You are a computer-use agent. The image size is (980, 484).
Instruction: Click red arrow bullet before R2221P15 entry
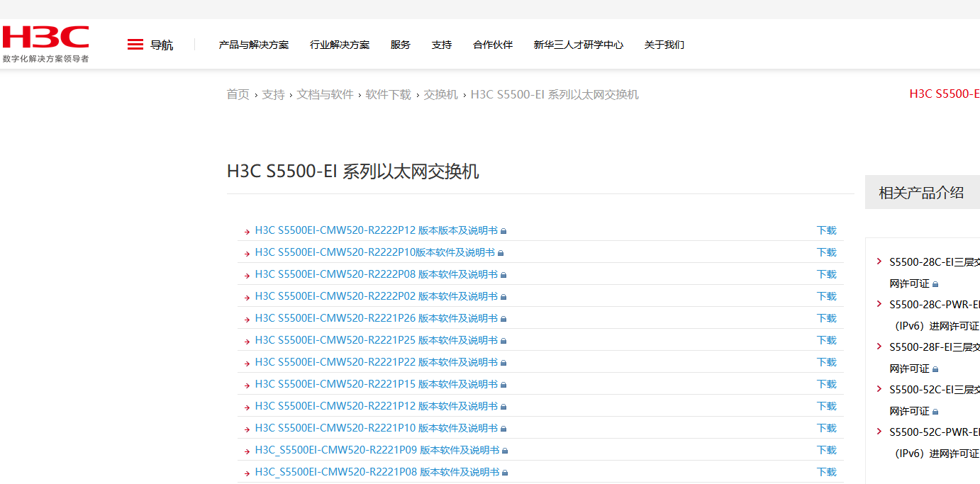pos(247,385)
